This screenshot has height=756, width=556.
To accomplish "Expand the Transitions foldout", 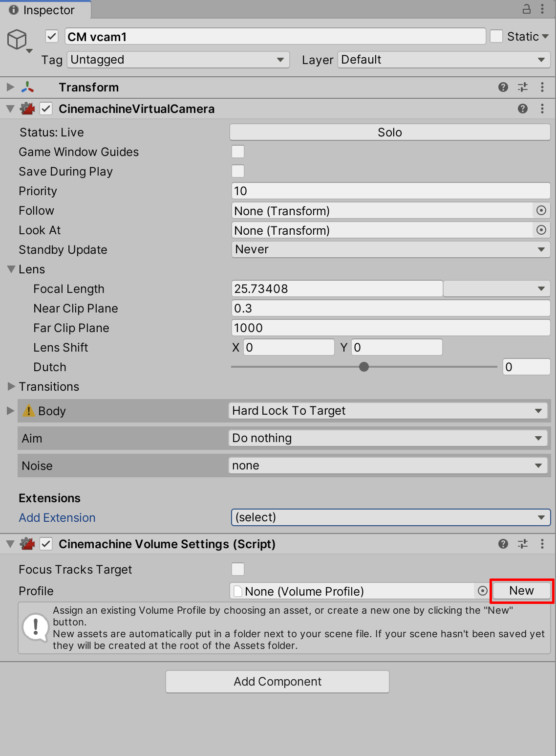I will pyautogui.click(x=11, y=386).
